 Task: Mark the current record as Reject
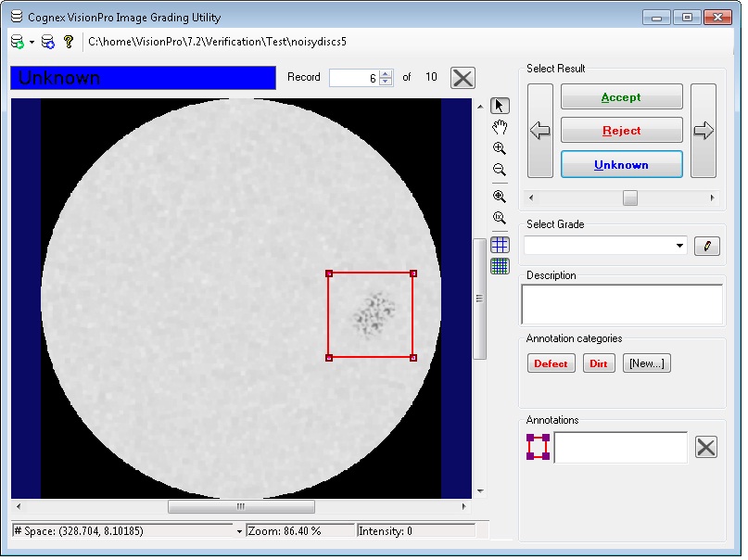[621, 130]
